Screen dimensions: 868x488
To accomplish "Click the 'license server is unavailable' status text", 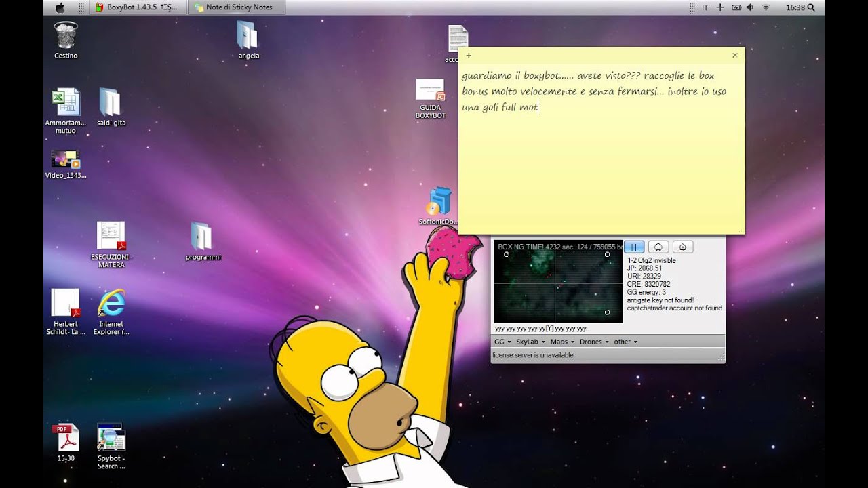I will click(x=533, y=355).
